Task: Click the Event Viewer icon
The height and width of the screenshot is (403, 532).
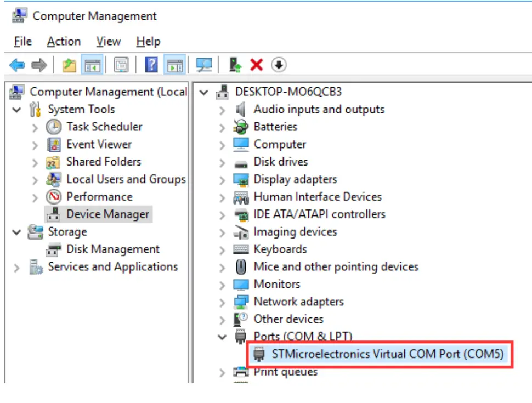Action: (54, 145)
